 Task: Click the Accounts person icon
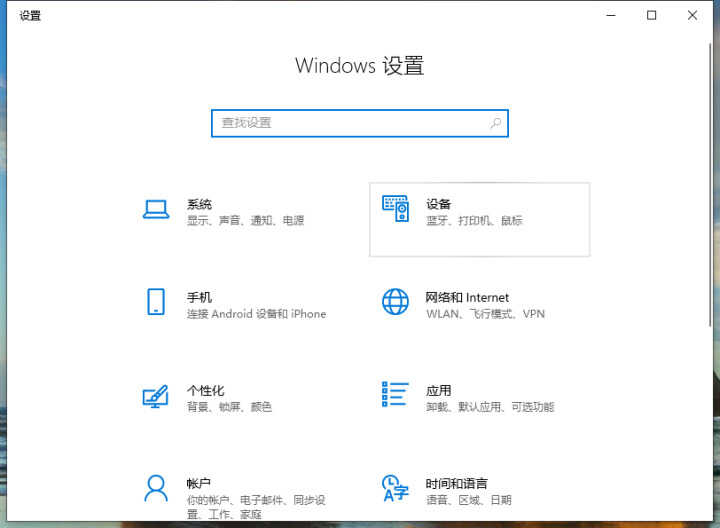155,489
